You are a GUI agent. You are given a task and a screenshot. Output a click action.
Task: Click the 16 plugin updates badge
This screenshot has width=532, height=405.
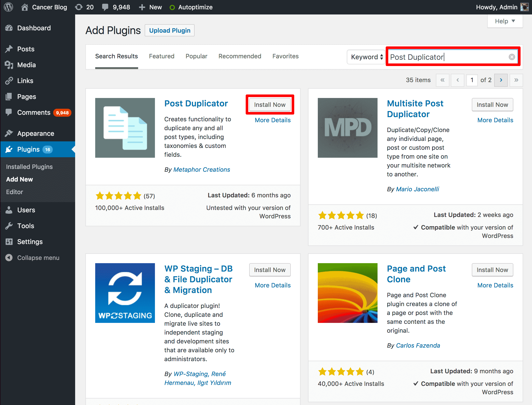click(48, 150)
